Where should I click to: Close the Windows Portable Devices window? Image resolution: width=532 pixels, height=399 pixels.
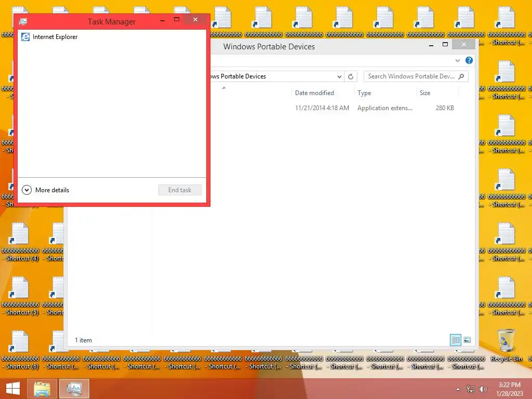pyautogui.click(x=464, y=45)
